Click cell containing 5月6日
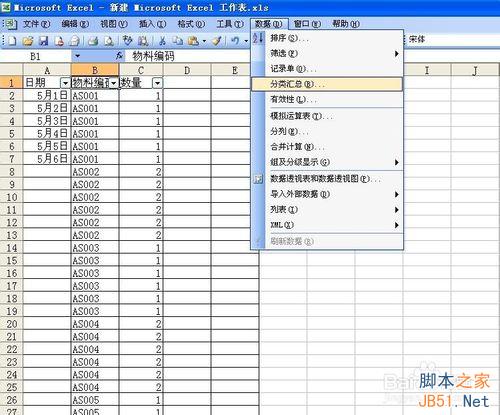This screenshot has width=500, height=415. click(x=47, y=159)
